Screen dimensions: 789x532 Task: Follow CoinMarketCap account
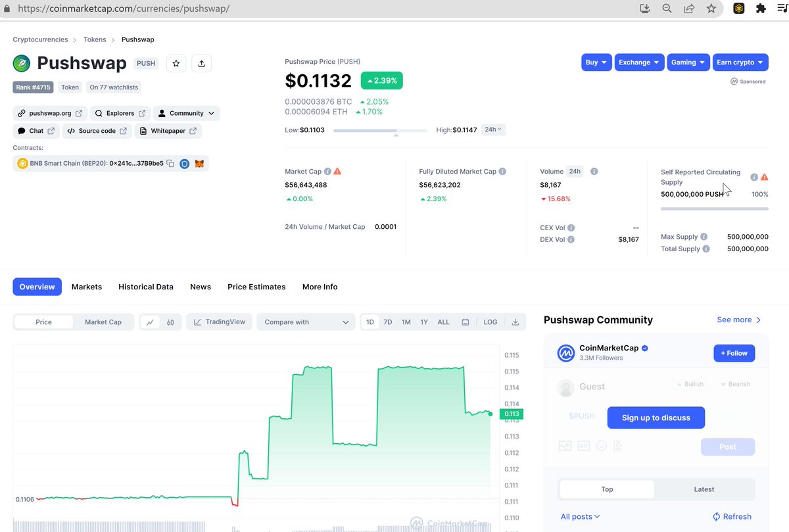point(734,353)
